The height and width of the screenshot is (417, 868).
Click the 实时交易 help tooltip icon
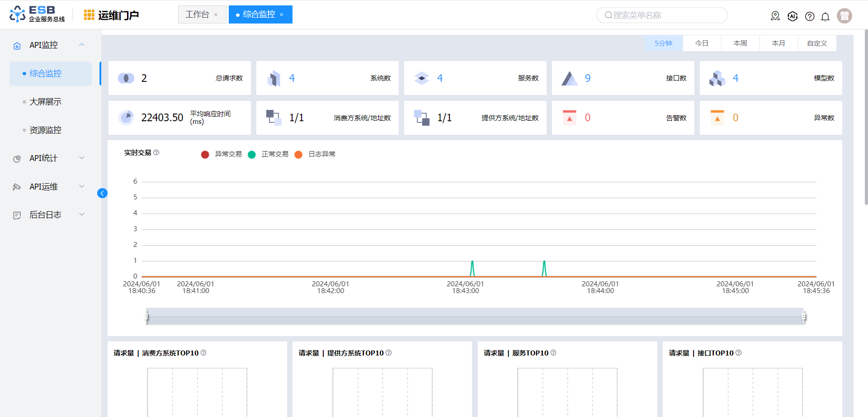coord(156,153)
